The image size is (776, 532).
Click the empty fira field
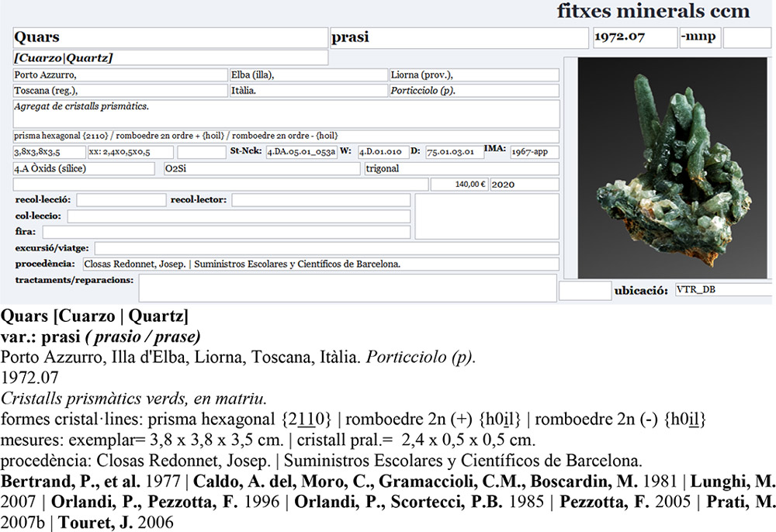(x=226, y=232)
